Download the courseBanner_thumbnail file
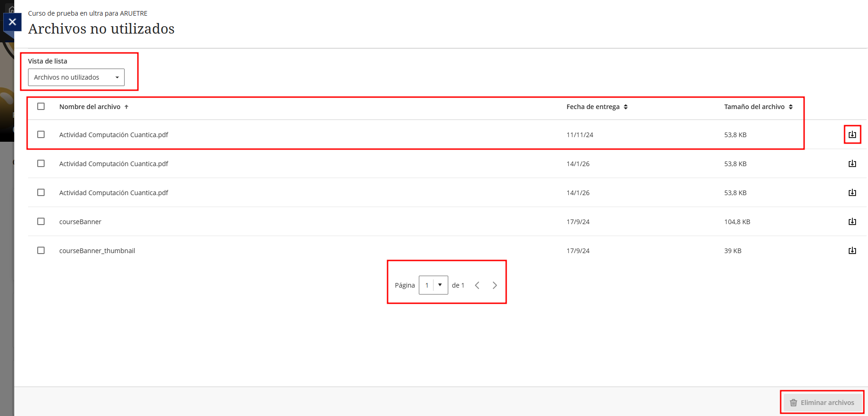The height and width of the screenshot is (416, 868). click(x=852, y=251)
